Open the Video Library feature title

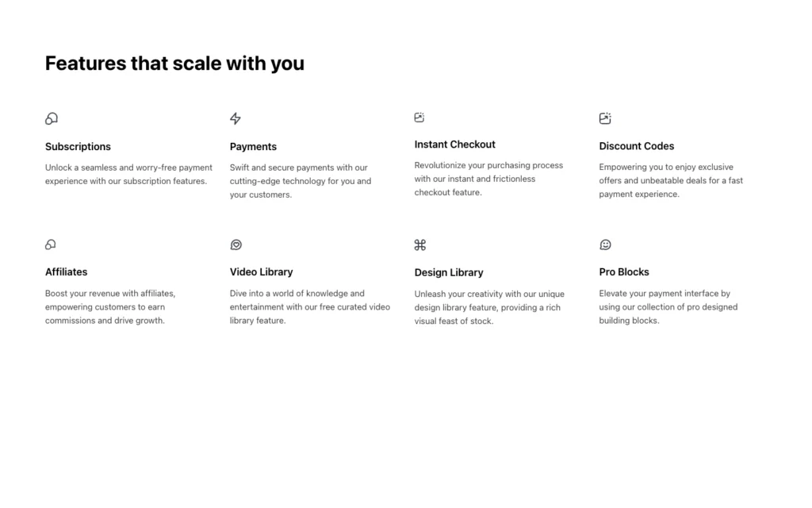tap(261, 272)
